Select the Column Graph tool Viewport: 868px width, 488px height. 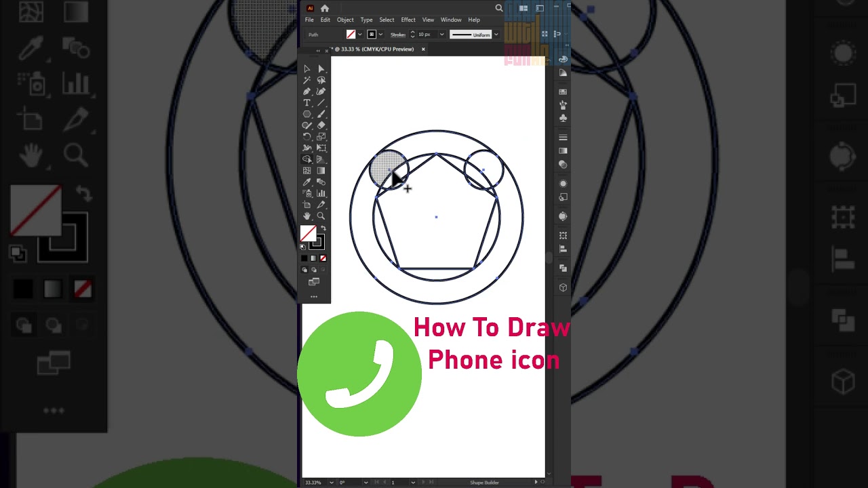(321, 193)
